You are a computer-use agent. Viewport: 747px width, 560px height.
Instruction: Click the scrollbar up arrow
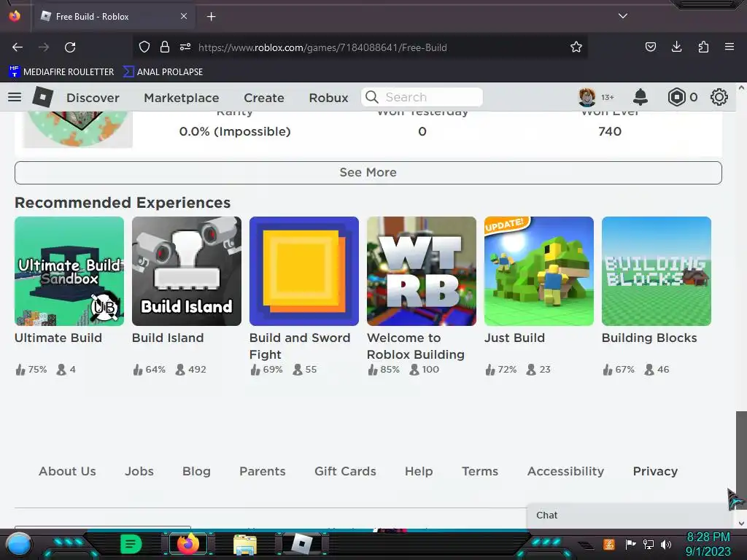[741, 88]
